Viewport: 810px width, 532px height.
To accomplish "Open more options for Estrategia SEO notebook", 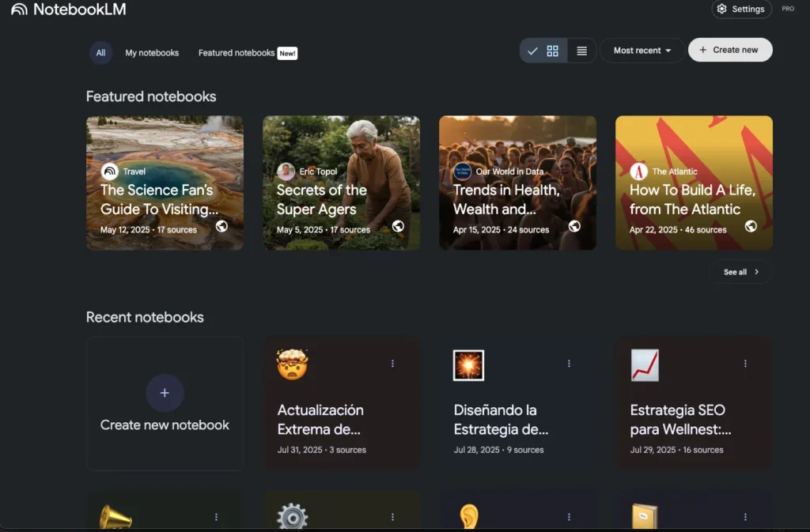I will (x=745, y=364).
